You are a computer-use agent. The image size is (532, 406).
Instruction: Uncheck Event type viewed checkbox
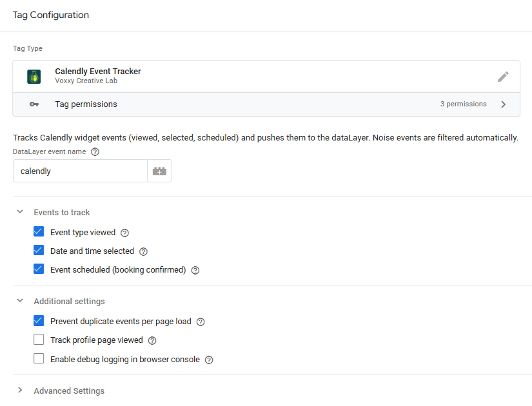39,232
